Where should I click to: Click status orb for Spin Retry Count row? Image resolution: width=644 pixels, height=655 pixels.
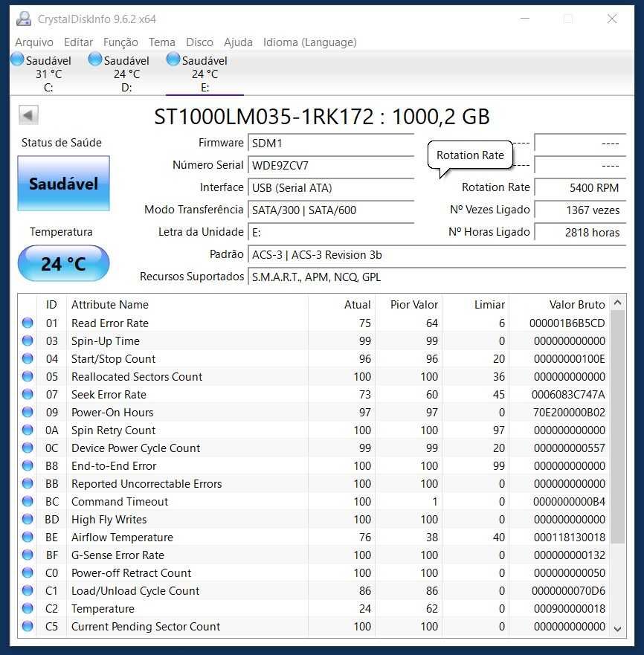28,430
